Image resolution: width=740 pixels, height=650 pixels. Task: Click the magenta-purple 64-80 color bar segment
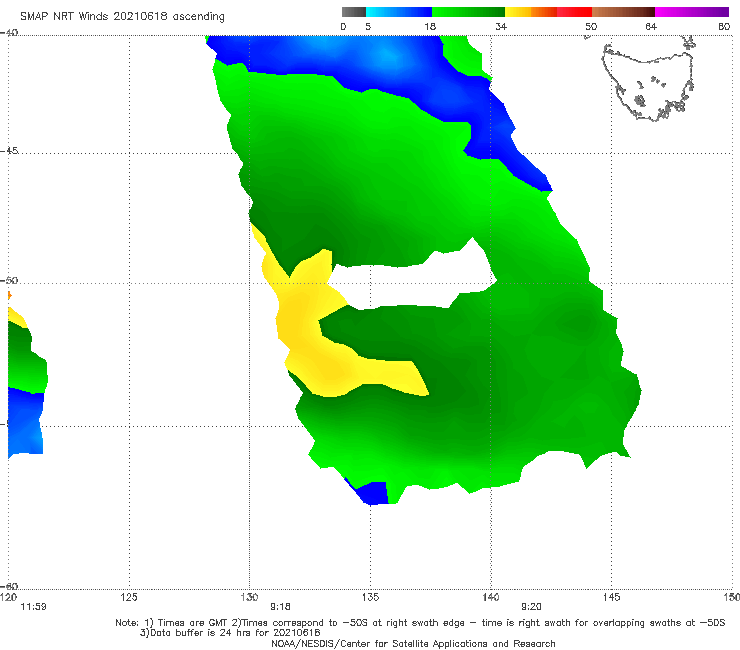[x=692, y=12]
